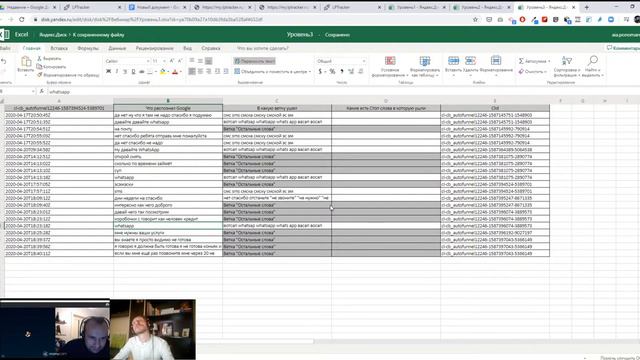This screenshot has width=640, height=360.
Task: Increase font size with the larger A
Action: click(x=172, y=61)
